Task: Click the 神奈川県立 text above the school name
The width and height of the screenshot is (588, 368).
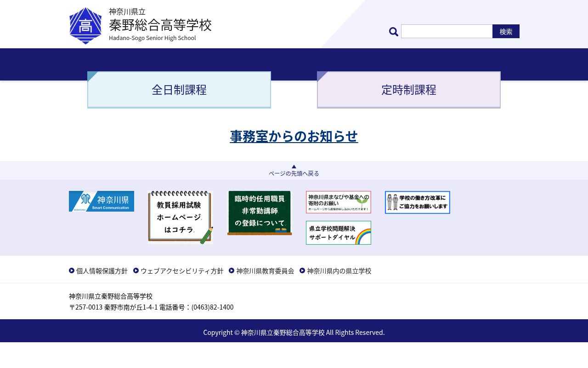Action: [x=127, y=11]
